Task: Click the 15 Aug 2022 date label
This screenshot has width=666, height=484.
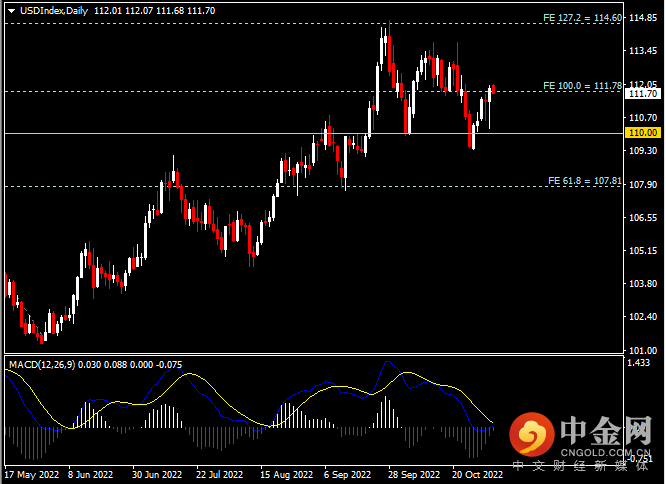Action: [286, 475]
